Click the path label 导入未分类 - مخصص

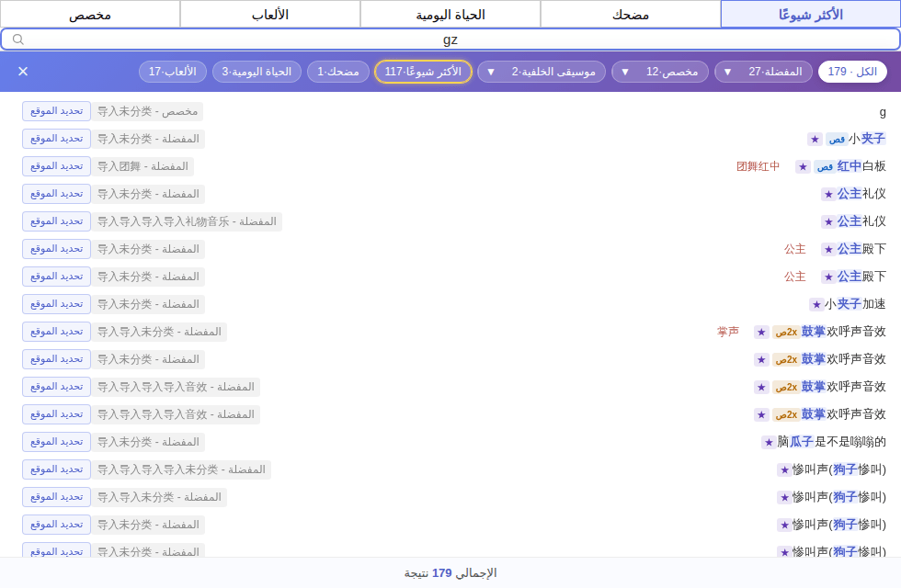click(147, 111)
